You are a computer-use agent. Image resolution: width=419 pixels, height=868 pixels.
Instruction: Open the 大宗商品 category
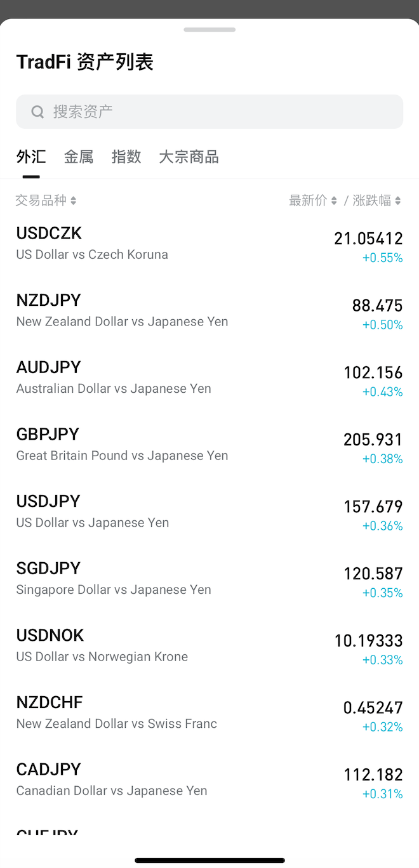[189, 157]
